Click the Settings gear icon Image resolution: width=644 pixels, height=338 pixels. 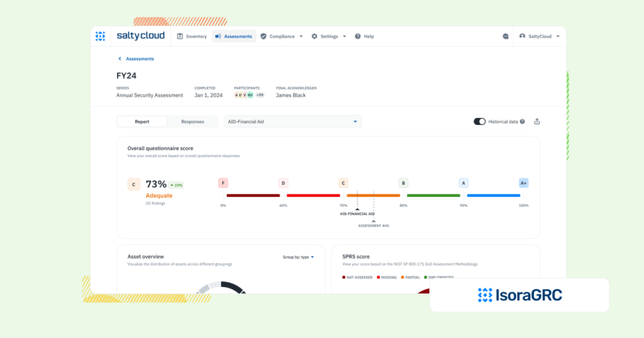click(314, 36)
